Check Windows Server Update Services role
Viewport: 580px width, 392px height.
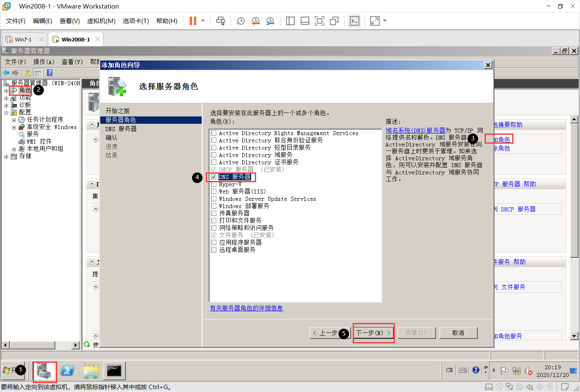pyautogui.click(x=214, y=198)
